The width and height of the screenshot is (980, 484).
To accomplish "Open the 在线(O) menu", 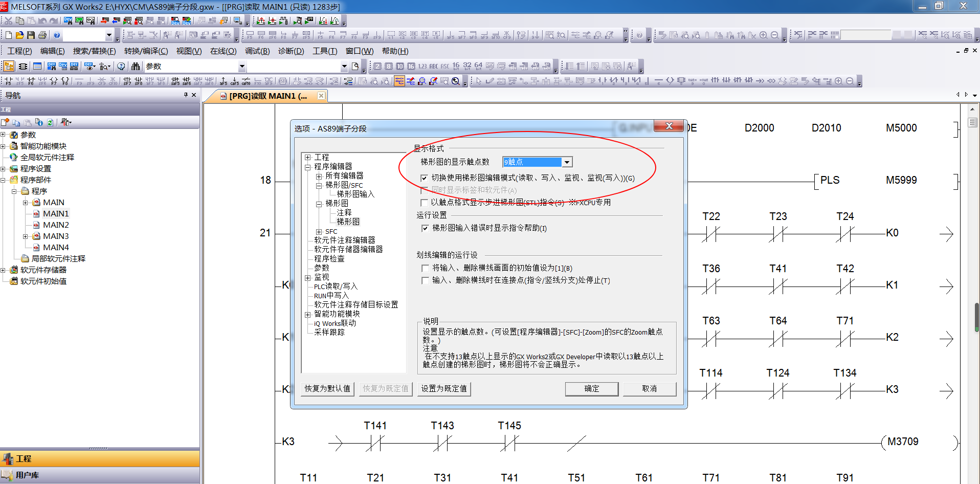I will click(223, 51).
